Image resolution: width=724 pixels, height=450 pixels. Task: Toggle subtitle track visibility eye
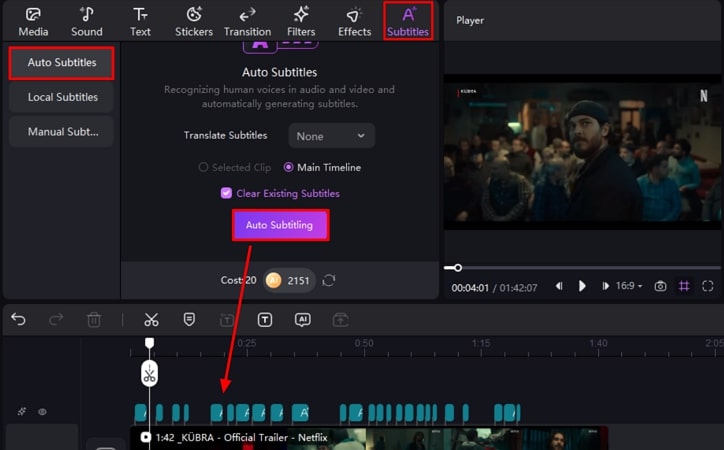[42, 412]
